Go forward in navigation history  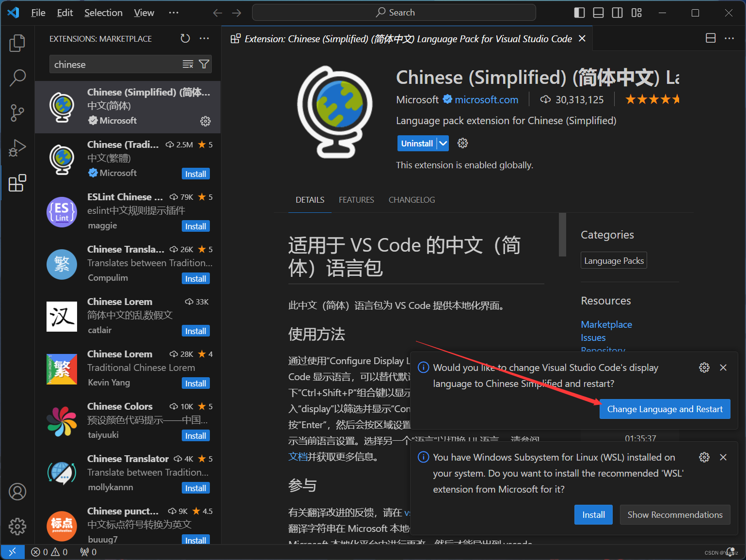pos(237,13)
